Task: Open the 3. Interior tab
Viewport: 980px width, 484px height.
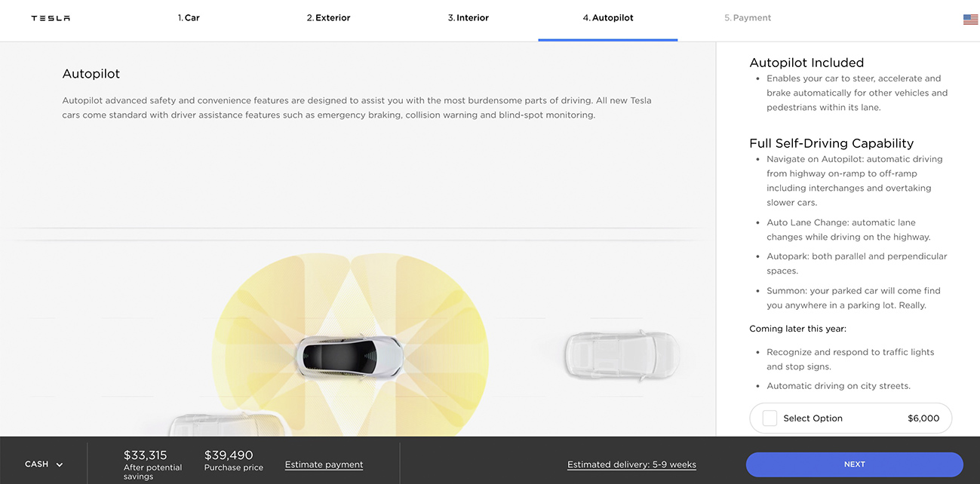Action: [468, 18]
